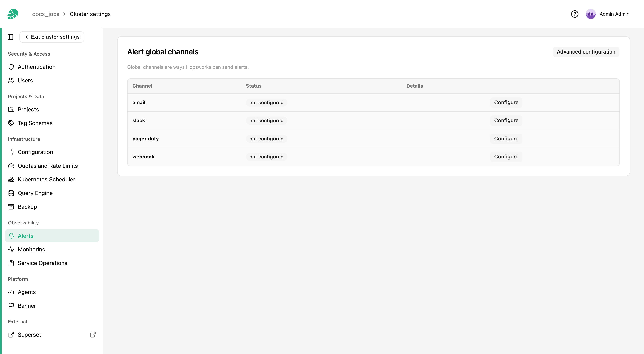Click the Admin Admin avatar
Screen dimensions: 644x354
[x=591, y=14]
